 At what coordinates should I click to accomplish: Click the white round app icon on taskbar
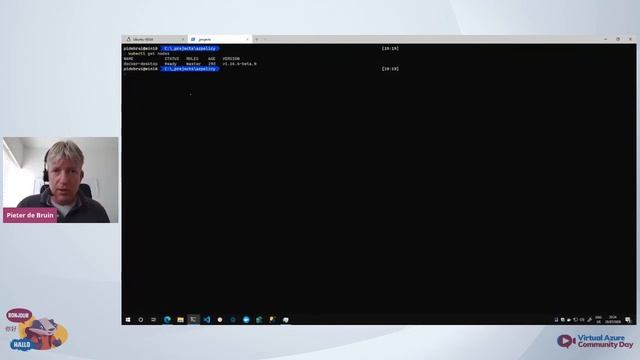[220, 320]
